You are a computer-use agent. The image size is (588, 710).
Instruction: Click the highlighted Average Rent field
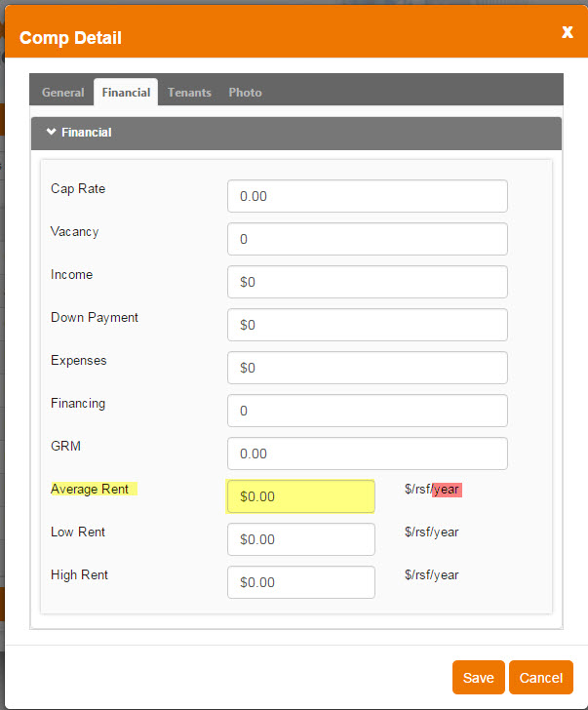[x=300, y=496]
